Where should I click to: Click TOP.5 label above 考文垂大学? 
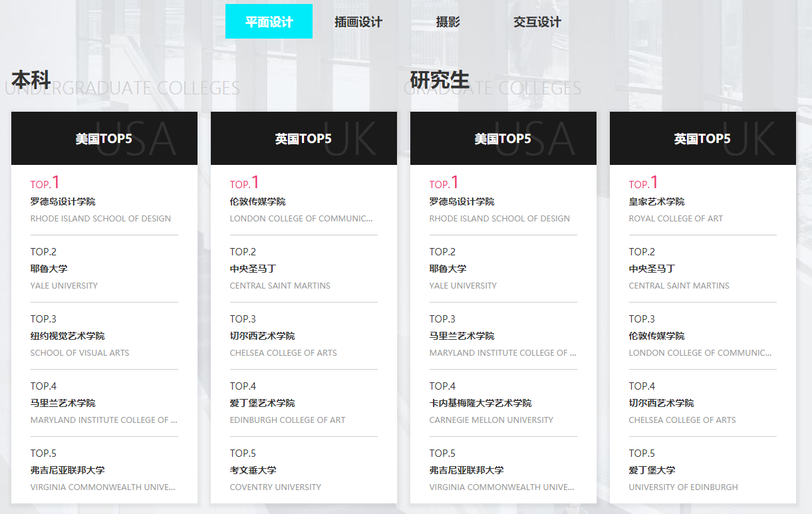[x=243, y=453]
